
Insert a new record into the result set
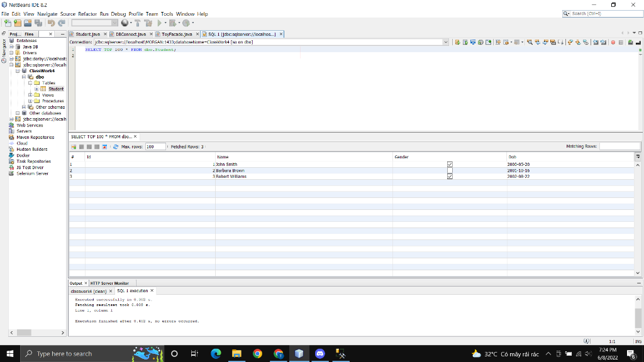tap(73, 146)
